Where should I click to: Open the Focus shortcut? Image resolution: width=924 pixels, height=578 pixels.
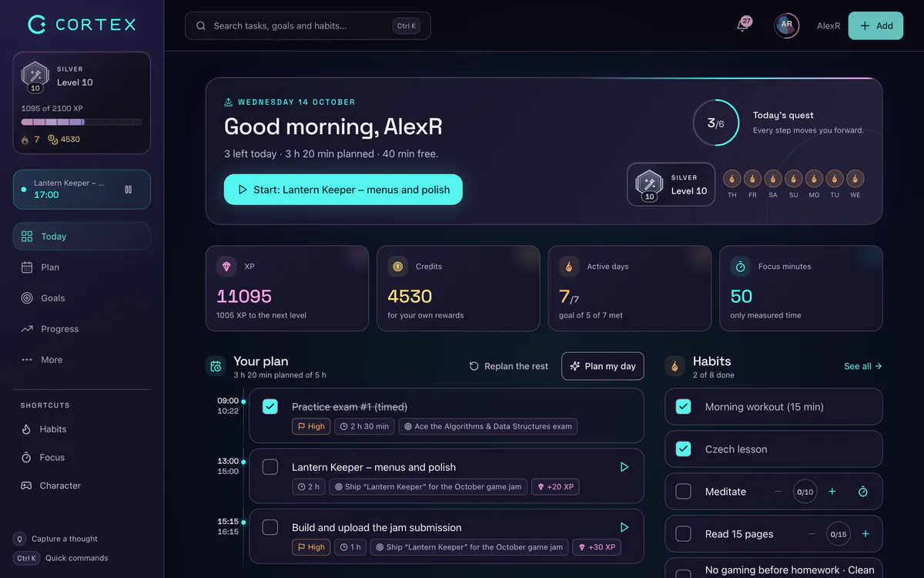(82, 458)
